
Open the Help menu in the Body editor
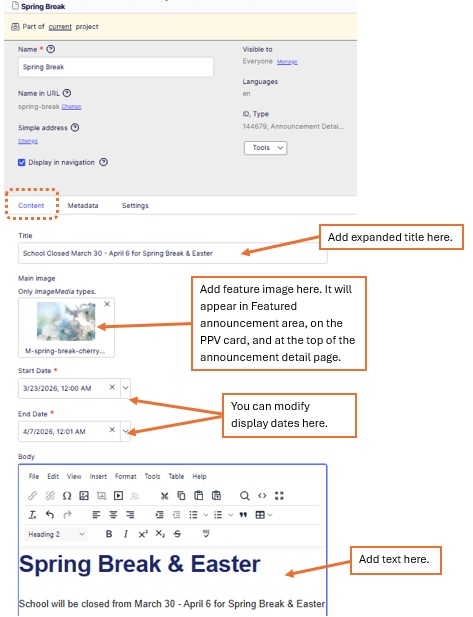[200, 476]
